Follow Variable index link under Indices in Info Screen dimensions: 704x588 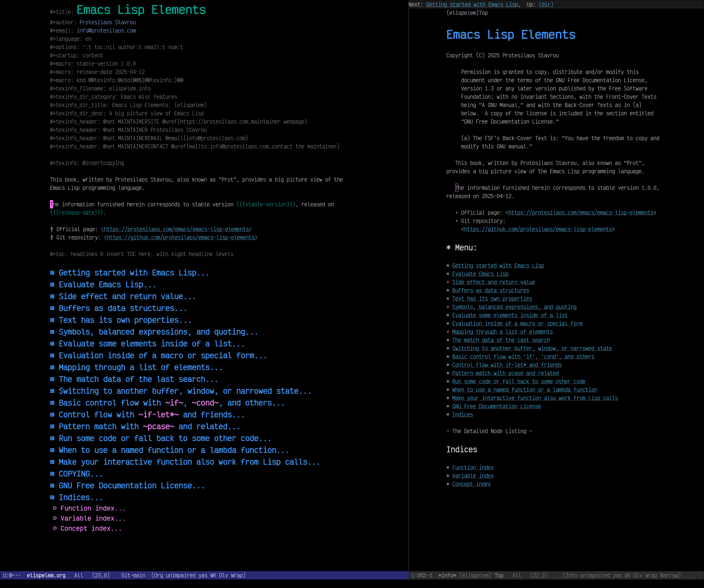click(473, 476)
